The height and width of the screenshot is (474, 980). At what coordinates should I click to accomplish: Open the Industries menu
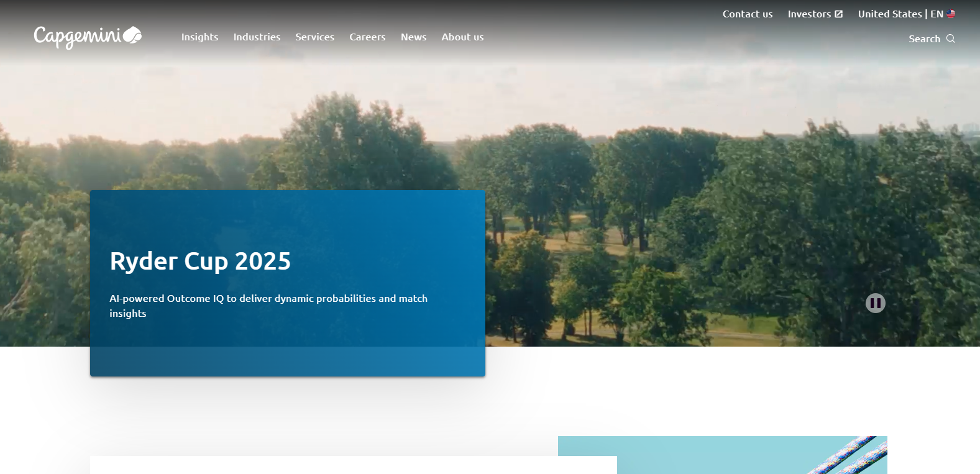pyautogui.click(x=257, y=37)
